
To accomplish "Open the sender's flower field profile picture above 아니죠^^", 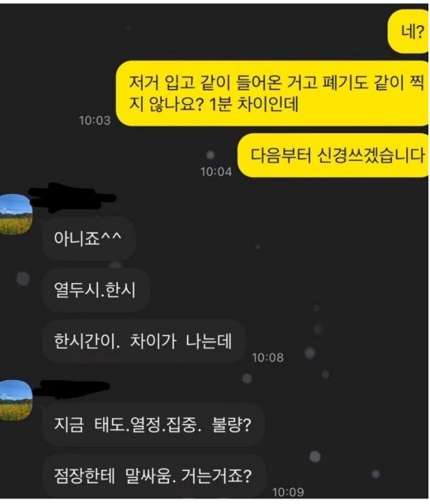I will coord(16,214).
